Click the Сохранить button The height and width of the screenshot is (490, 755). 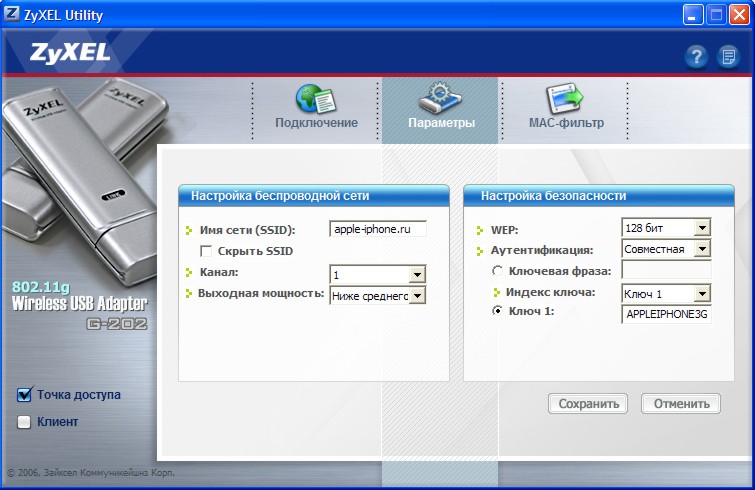(588, 403)
